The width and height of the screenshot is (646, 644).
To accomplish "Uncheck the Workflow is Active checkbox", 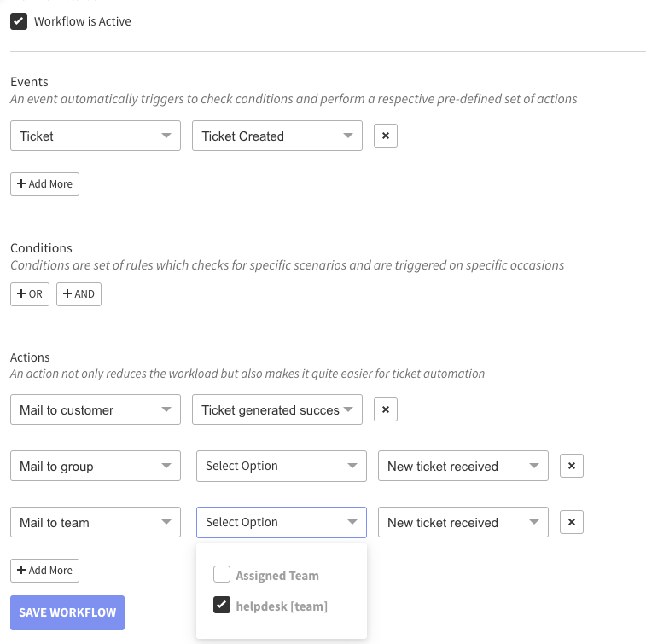I will click(19, 21).
